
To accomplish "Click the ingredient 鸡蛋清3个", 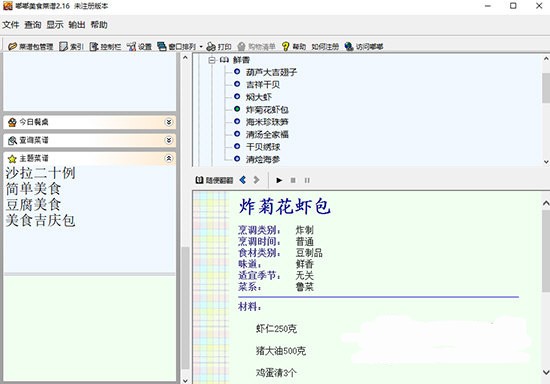I will coord(276,373).
